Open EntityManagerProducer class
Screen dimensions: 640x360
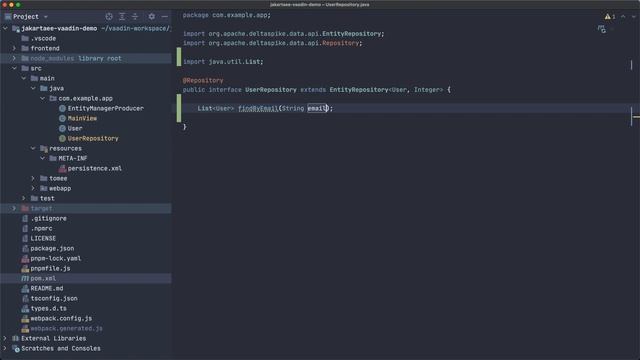click(105, 108)
